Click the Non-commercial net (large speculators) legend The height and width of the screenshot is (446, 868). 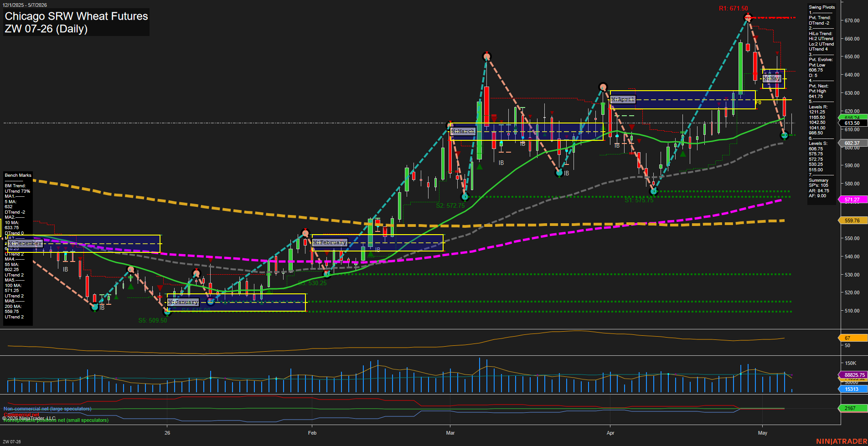coord(47,409)
